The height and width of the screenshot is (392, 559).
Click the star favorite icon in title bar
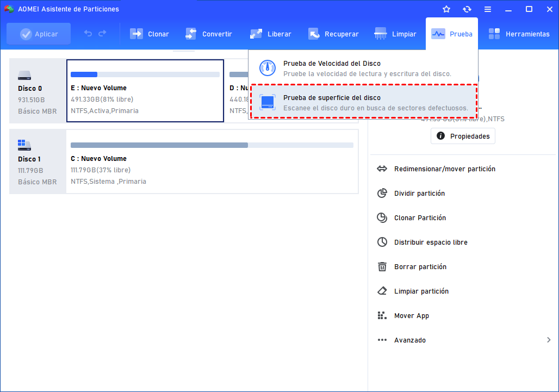(x=446, y=9)
